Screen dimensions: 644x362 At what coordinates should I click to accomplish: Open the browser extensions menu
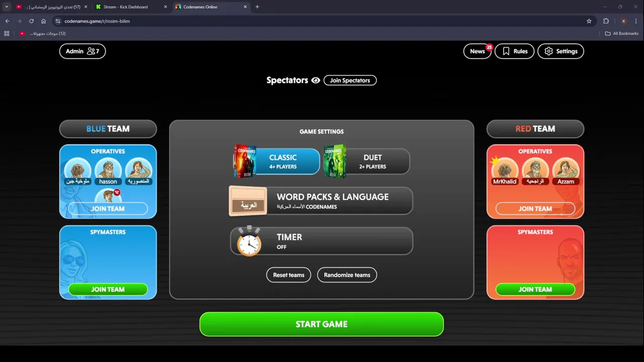point(606,21)
